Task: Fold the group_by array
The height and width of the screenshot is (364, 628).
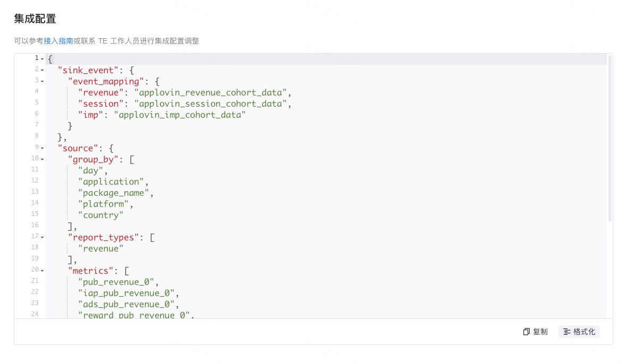Action: (41, 159)
